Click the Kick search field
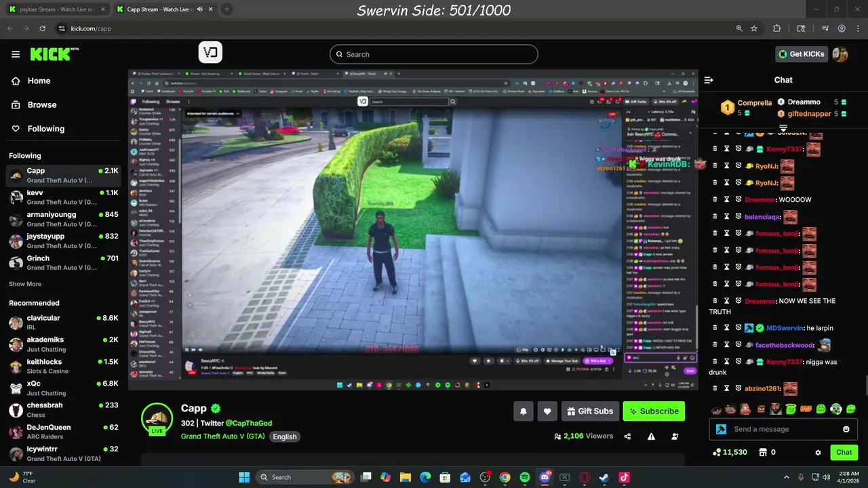Screen dimensions: 868x488 click(434, 54)
